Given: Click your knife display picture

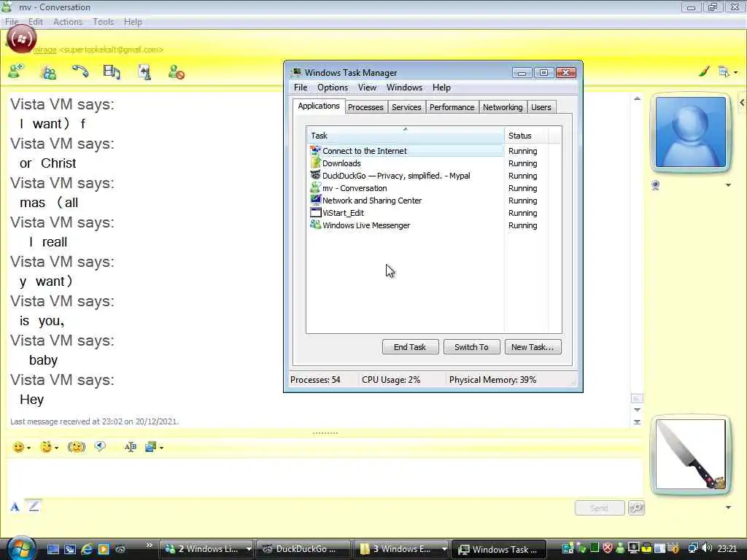Looking at the screenshot, I should click(x=690, y=454).
